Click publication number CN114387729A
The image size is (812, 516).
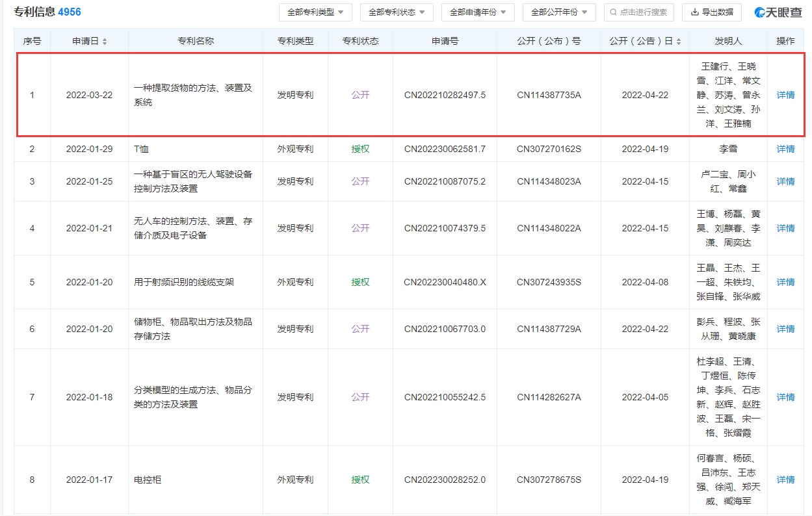[549, 329]
